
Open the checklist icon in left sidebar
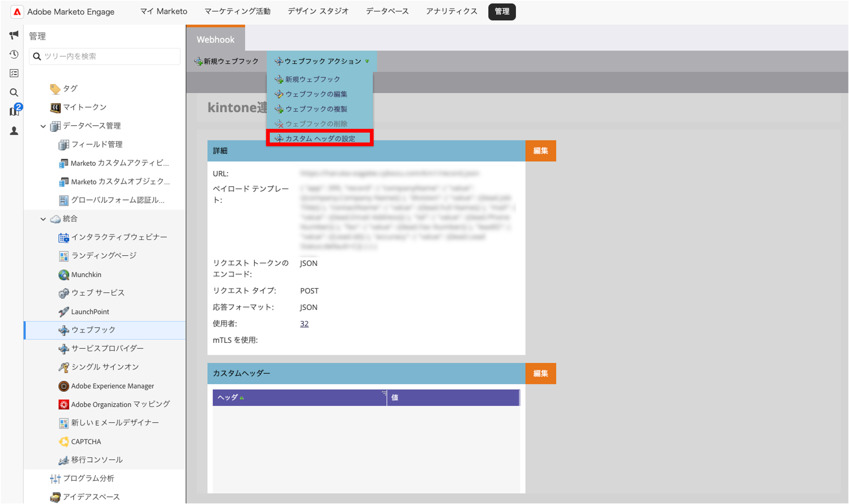[x=14, y=73]
